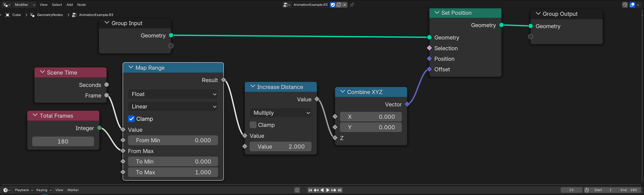Click the fake user shield icon
This screenshot has width=644, height=195.
coord(333,4)
